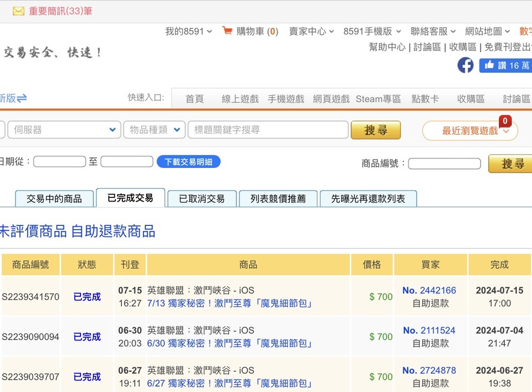532x392 pixels.
Task: Click the shopping cart icon
Action: (x=228, y=31)
